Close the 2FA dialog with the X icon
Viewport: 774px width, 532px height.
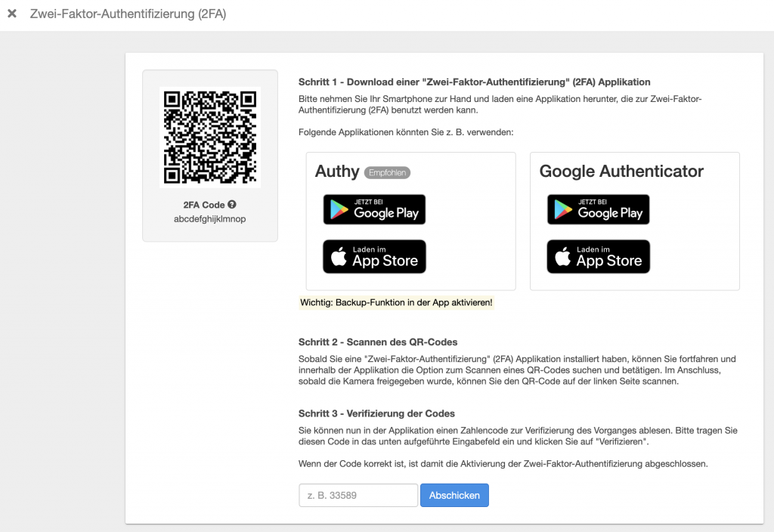click(12, 14)
